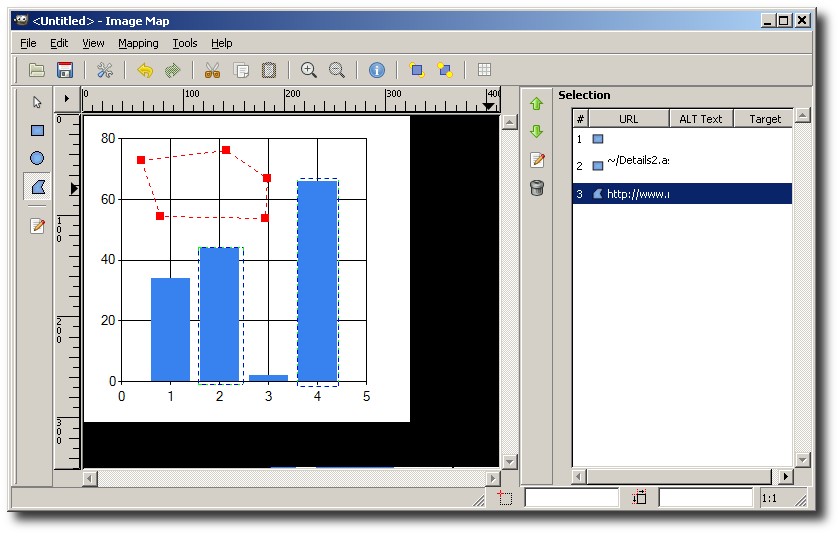The height and width of the screenshot is (535, 840).
Task: Open the File menu
Action: pos(28,43)
